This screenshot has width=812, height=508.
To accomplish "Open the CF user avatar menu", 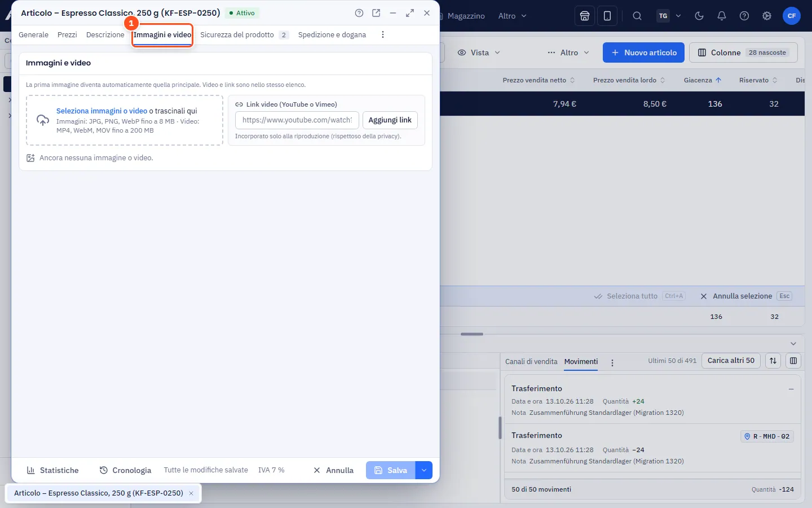I will (x=792, y=16).
